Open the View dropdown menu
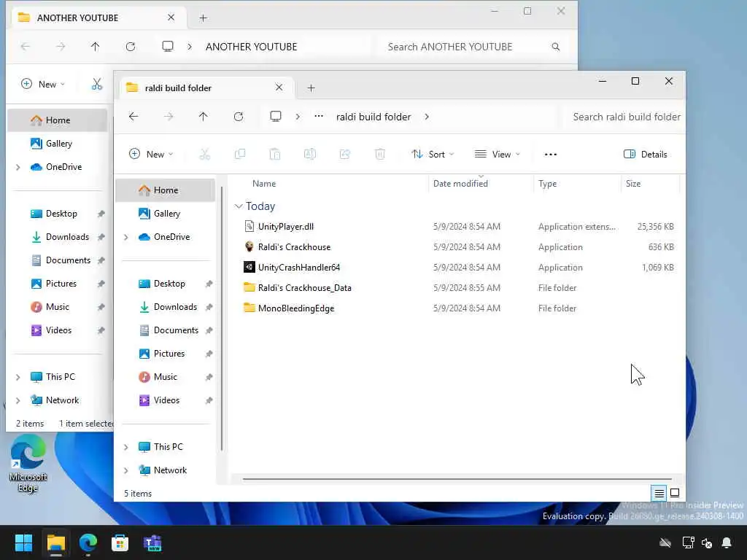The image size is (747, 560). click(498, 155)
